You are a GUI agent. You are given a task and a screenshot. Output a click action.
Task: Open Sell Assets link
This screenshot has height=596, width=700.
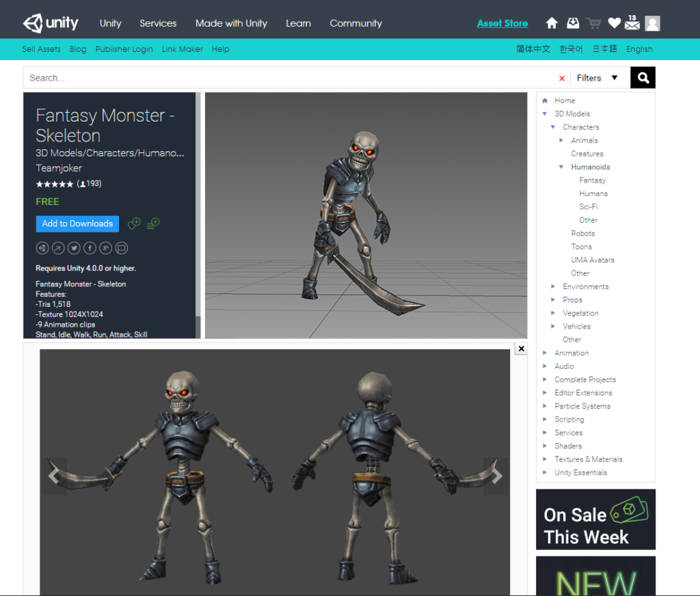pos(41,49)
